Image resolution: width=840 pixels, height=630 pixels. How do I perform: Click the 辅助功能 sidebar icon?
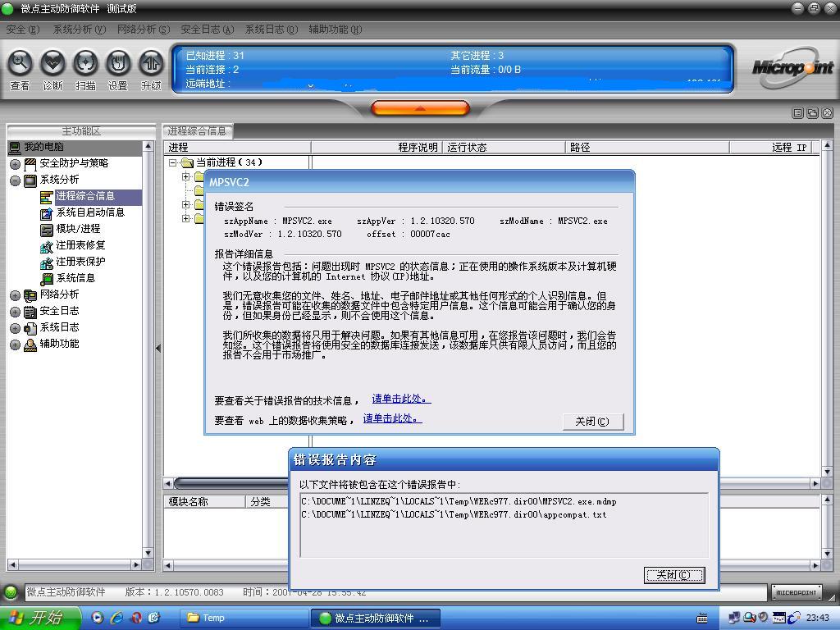30,345
